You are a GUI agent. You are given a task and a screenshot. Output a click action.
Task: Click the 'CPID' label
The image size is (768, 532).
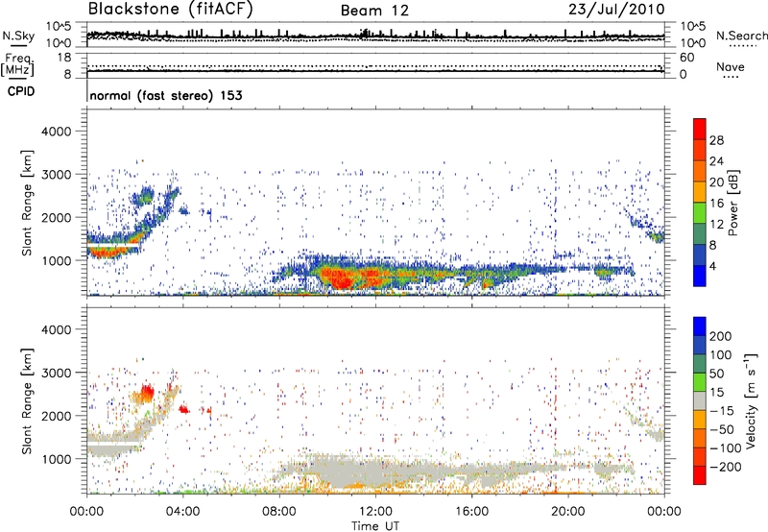coord(21,91)
